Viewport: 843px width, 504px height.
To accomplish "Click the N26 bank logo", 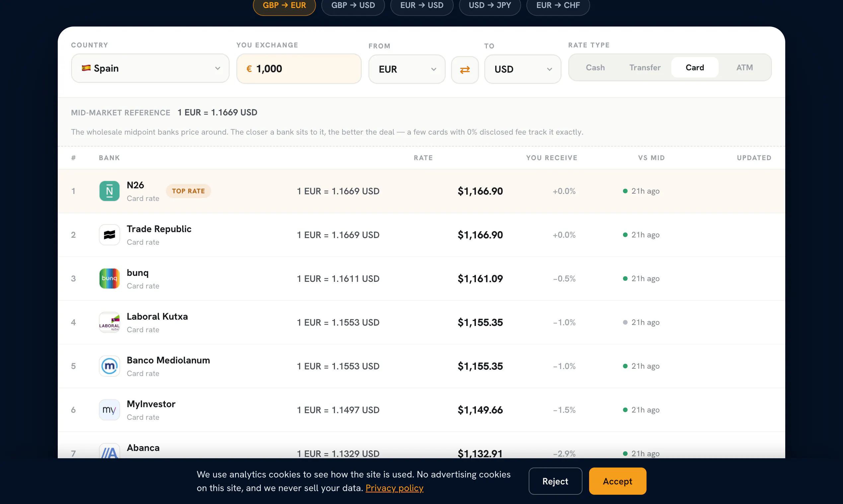I will click(x=109, y=191).
